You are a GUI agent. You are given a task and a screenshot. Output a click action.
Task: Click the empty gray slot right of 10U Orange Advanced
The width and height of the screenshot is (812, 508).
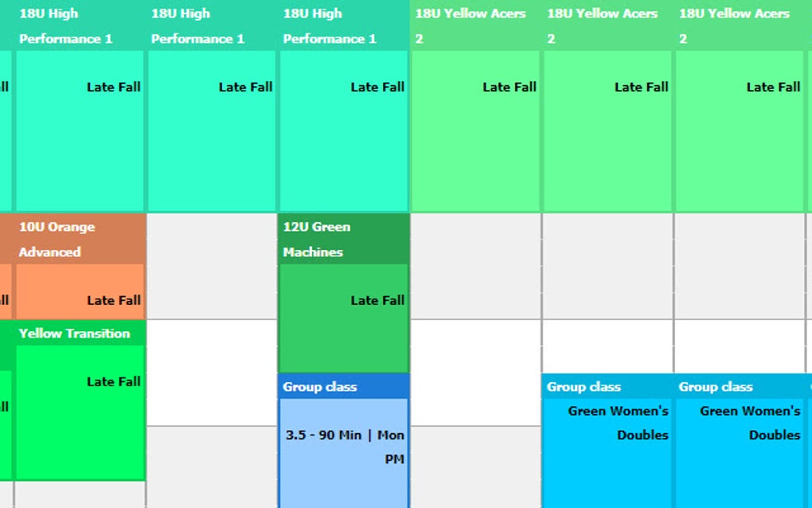tap(212, 266)
